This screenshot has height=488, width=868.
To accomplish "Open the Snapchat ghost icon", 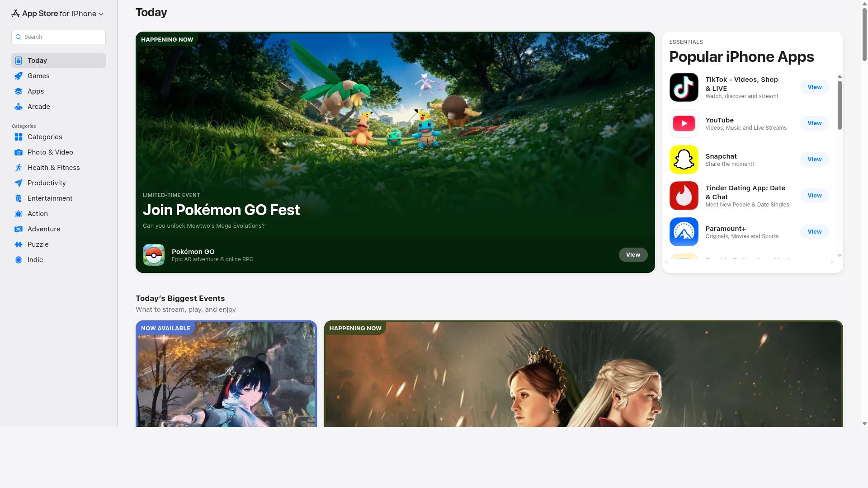I will [x=684, y=160].
